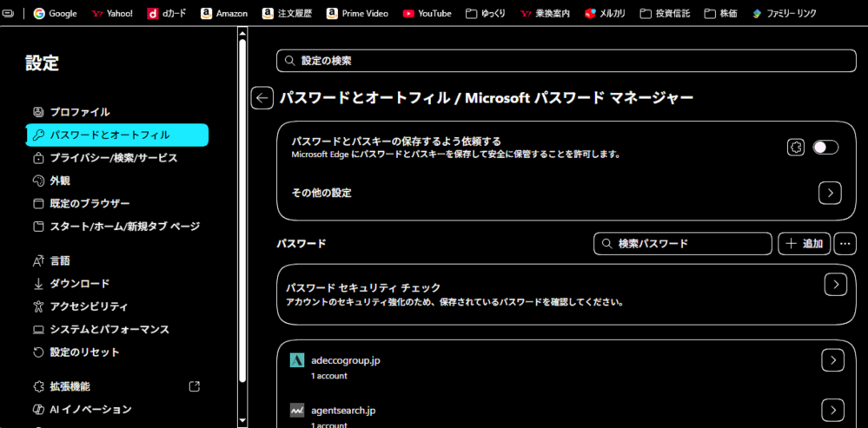Image resolution: width=868 pixels, height=428 pixels.
Task: Open スタート/ホーム/新規タブ ページ settings
Action: pyautogui.click(x=116, y=227)
